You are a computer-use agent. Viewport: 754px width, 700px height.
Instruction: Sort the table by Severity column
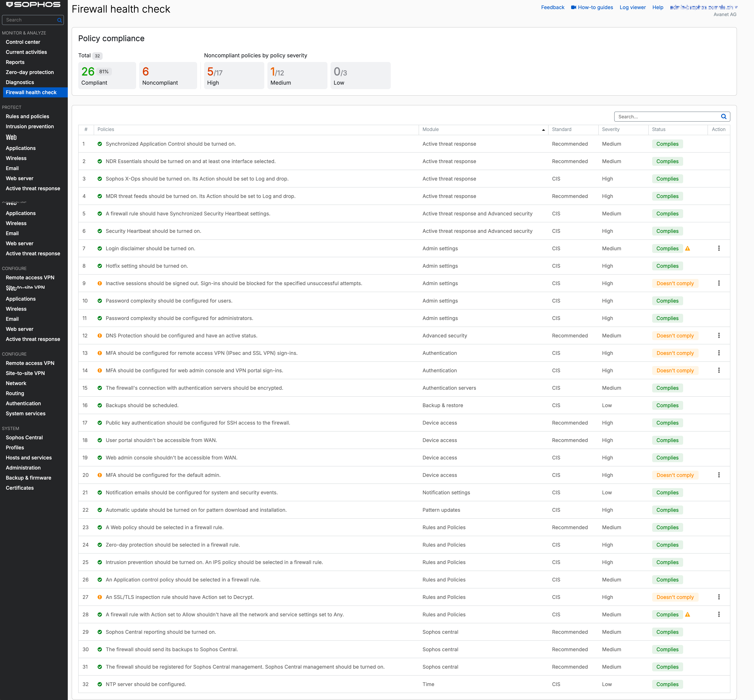click(x=611, y=130)
